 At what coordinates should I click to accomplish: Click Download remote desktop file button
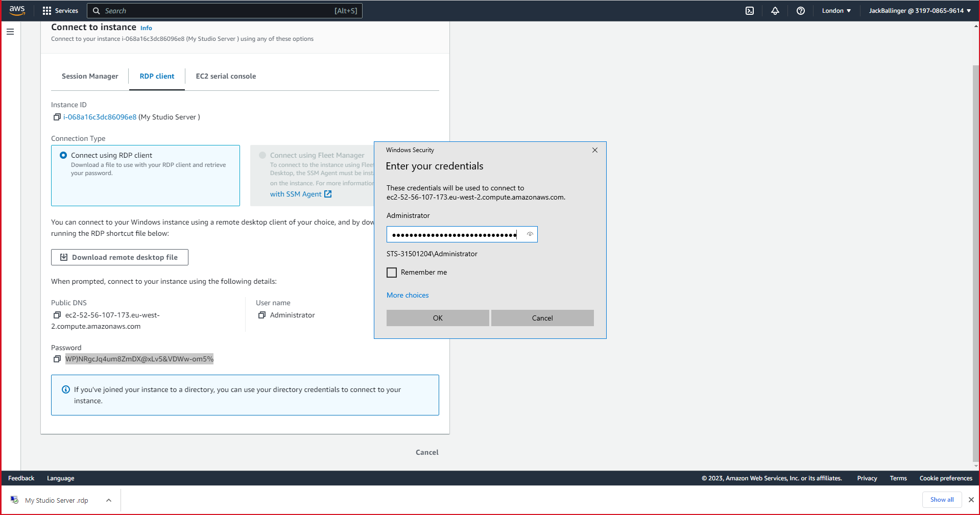119,257
